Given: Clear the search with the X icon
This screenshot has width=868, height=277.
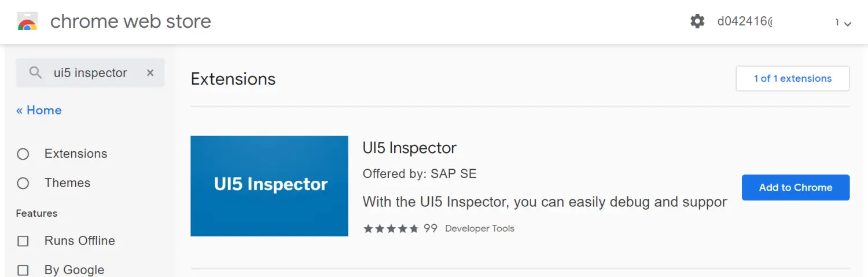Looking at the screenshot, I should pos(150,73).
